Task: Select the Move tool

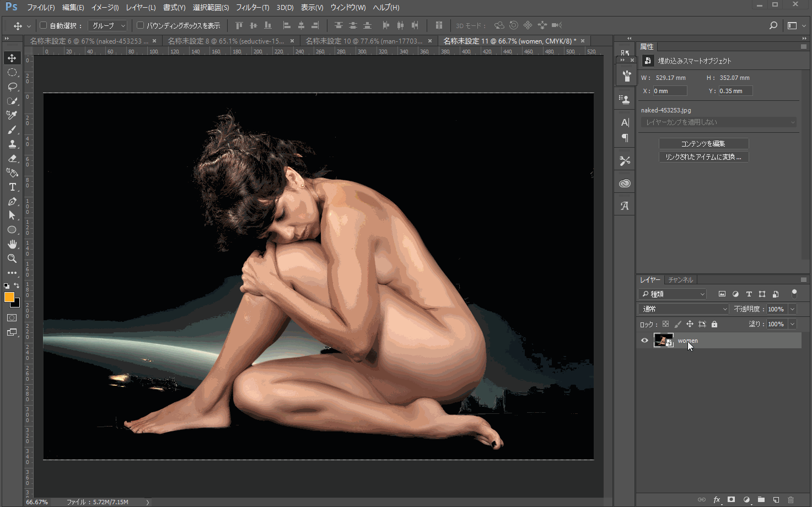Action: [12, 58]
